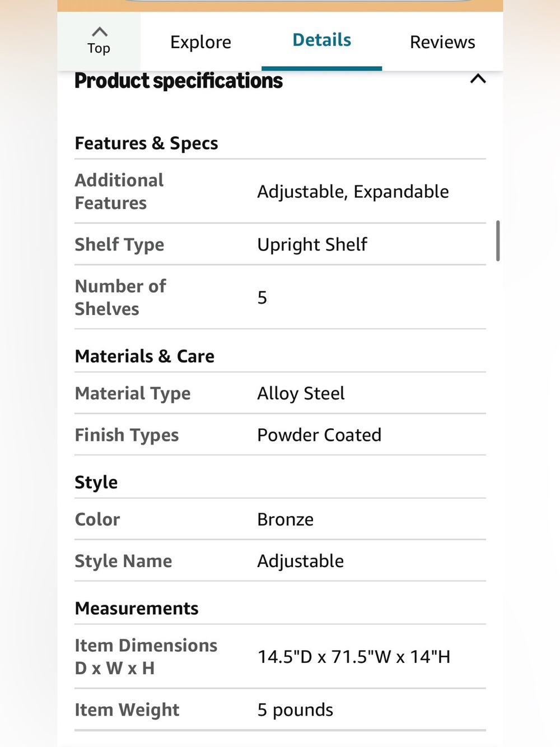Tap the 5 pounds weight value

coord(295,710)
